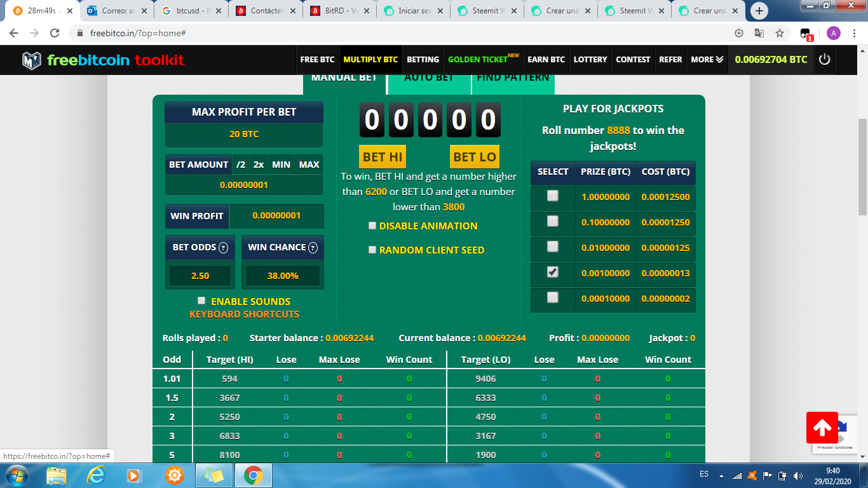Switch to the FIND PATTERN tab
The image size is (868, 488).
(x=513, y=83)
